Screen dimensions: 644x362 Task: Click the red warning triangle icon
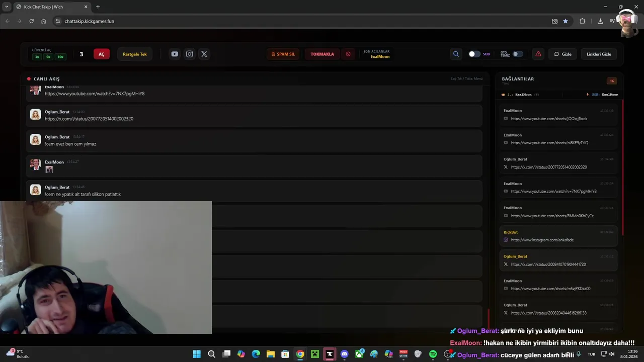coord(538,54)
